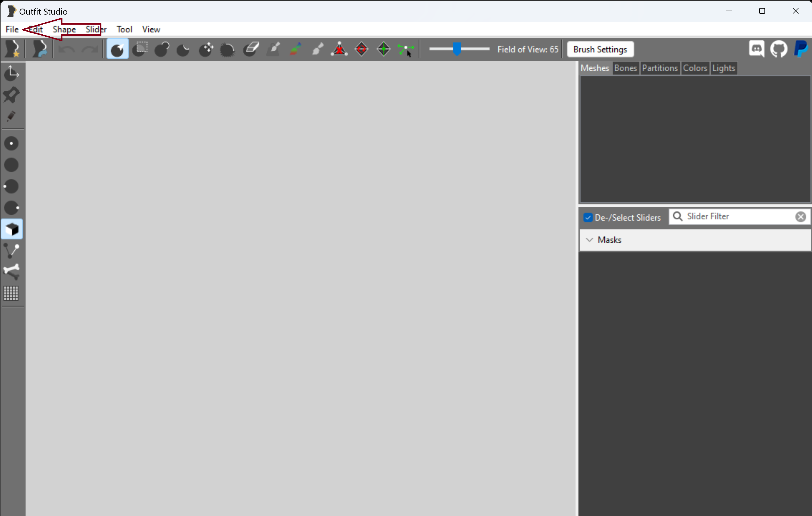Create a new project
Image resolution: width=812 pixels, height=516 pixels.
(x=12, y=49)
